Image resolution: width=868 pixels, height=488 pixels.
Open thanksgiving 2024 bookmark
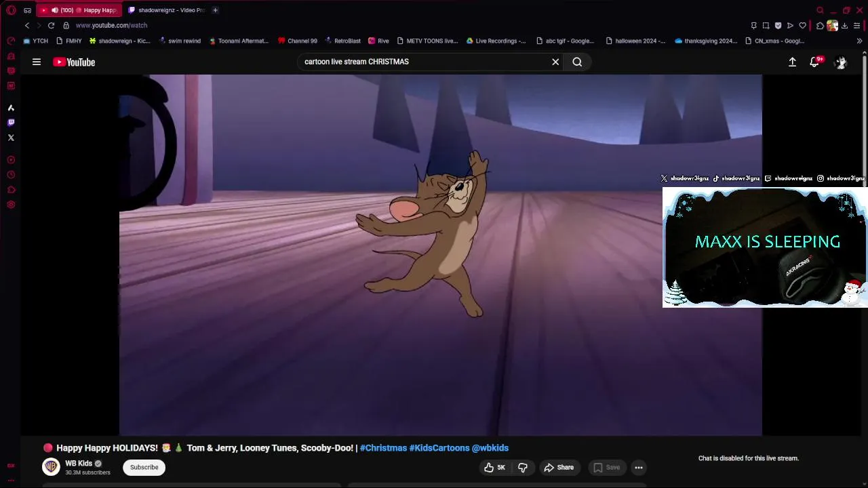pos(706,41)
